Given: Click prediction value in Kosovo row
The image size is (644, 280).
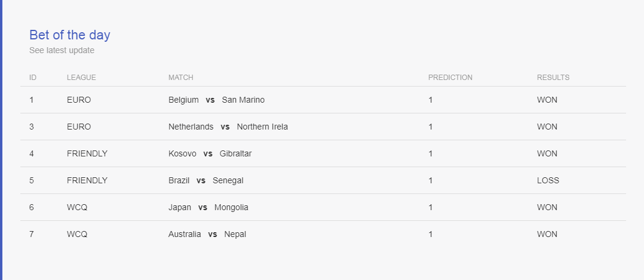Looking at the screenshot, I should 430,153.
